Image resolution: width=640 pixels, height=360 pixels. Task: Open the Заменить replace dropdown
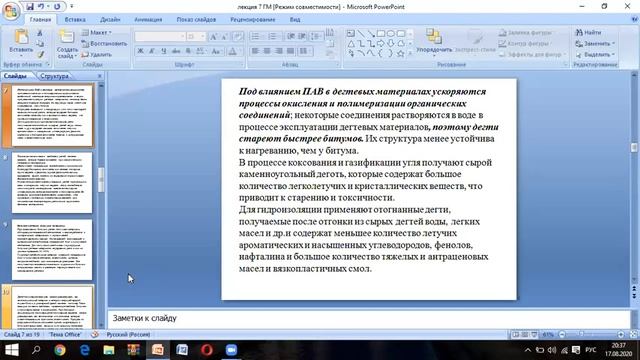coord(595,43)
